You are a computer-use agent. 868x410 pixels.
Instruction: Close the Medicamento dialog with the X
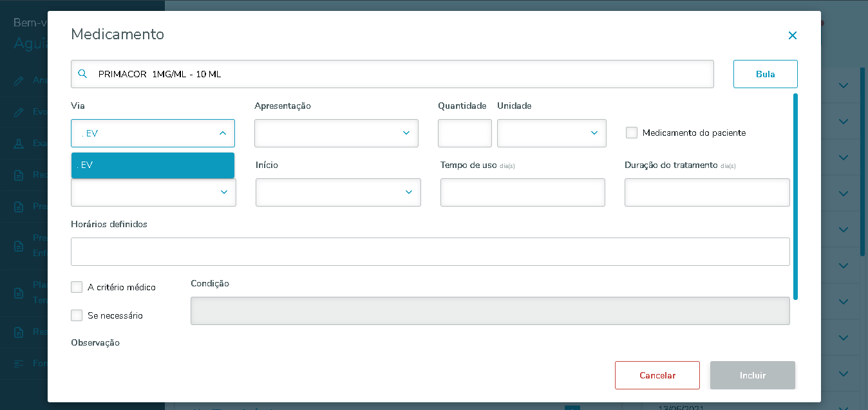793,35
